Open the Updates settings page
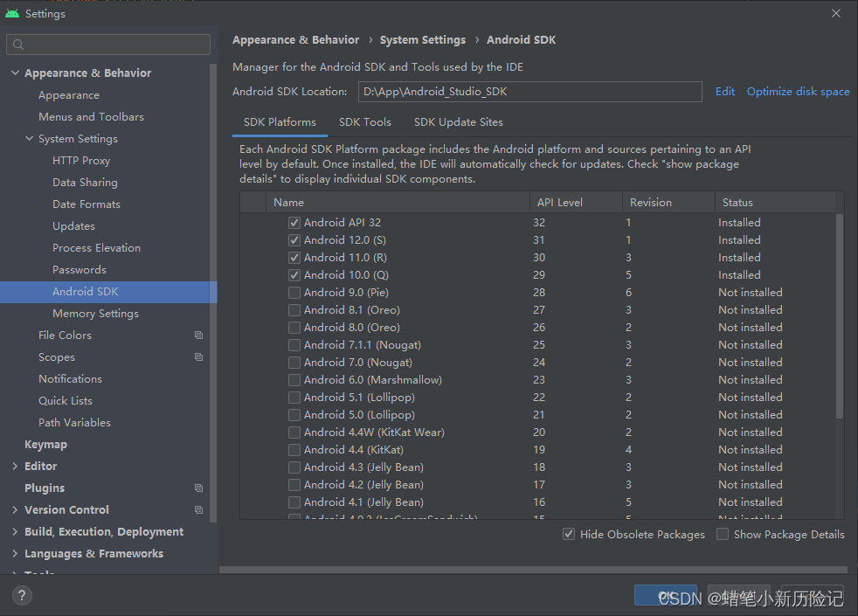 [74, 226]
